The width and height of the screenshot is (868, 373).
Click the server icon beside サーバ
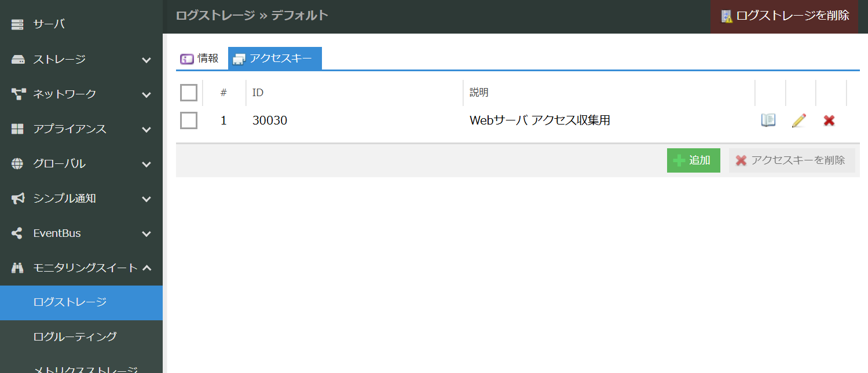pyautogui.click(x=18, y=24)
